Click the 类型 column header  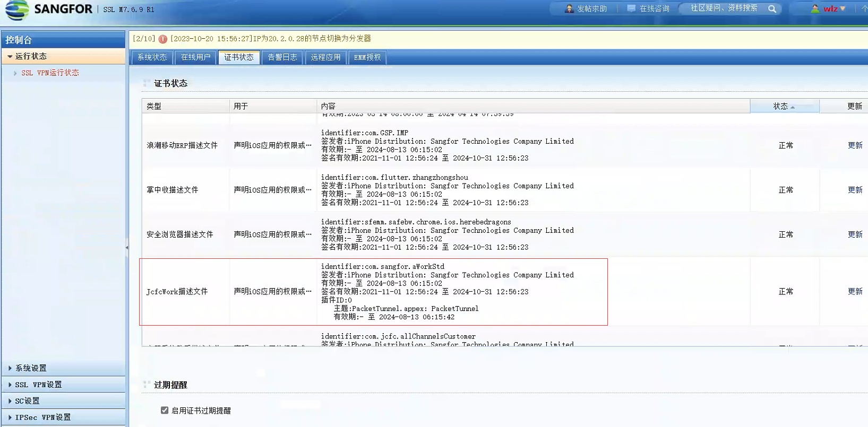pyautogui.click(x=186, y=106)
